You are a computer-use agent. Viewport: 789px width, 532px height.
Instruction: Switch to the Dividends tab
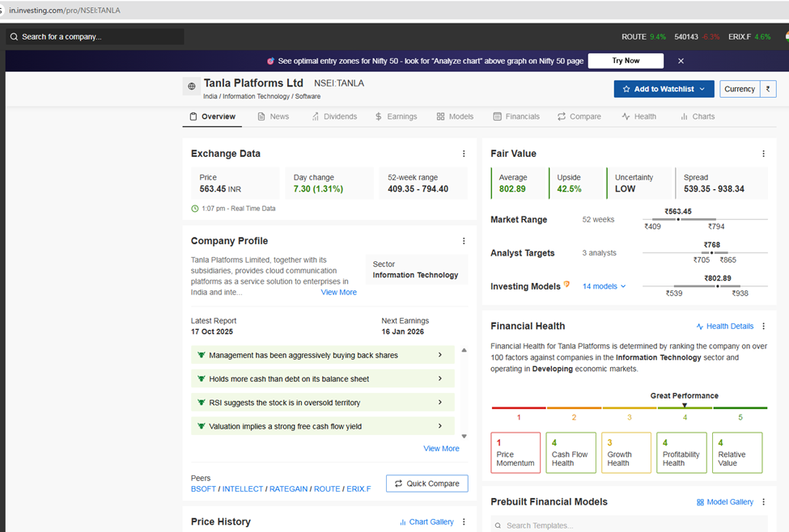334,116
